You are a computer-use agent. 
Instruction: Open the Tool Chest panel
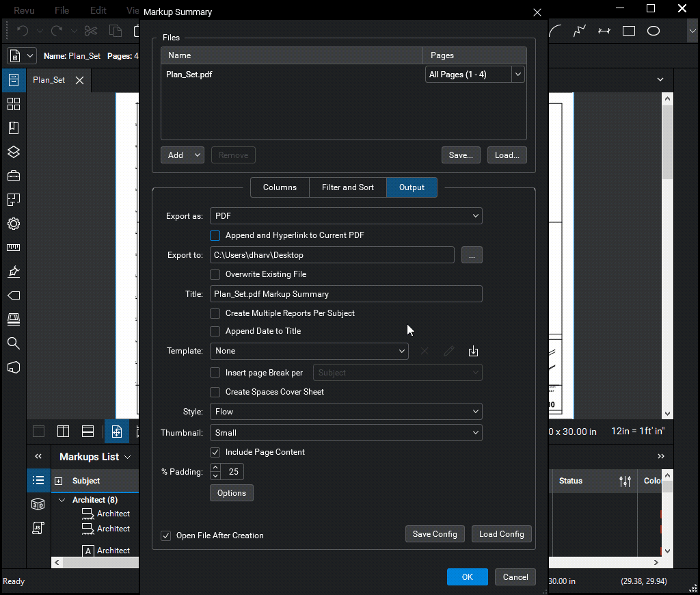coord(14,175)
